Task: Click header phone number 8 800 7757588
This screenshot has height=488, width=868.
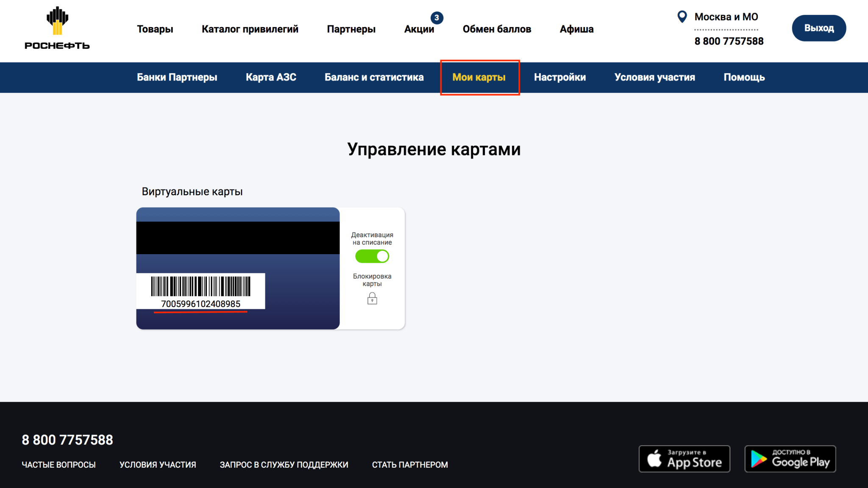Action: tap(729, 41)
